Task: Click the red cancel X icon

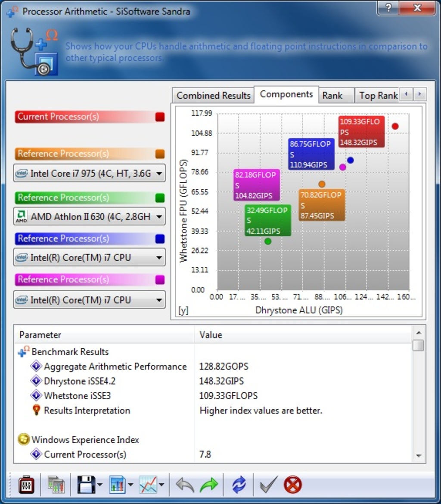Action: tap(293, 485)
